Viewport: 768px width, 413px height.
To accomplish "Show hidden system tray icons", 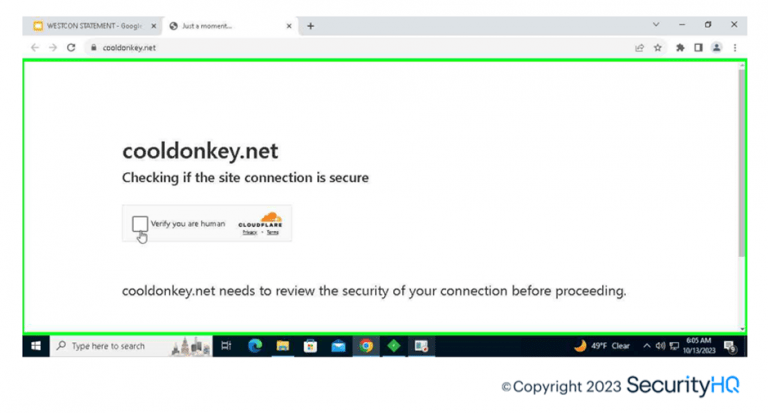I will pos(646,346).
